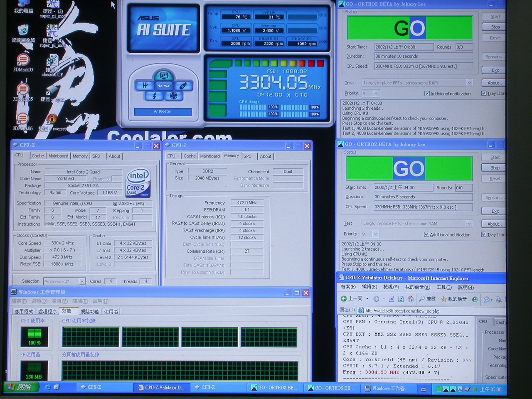The image size is (532, 399).
Task: Click AI Booster button in AI Suite
Action: 163,111
